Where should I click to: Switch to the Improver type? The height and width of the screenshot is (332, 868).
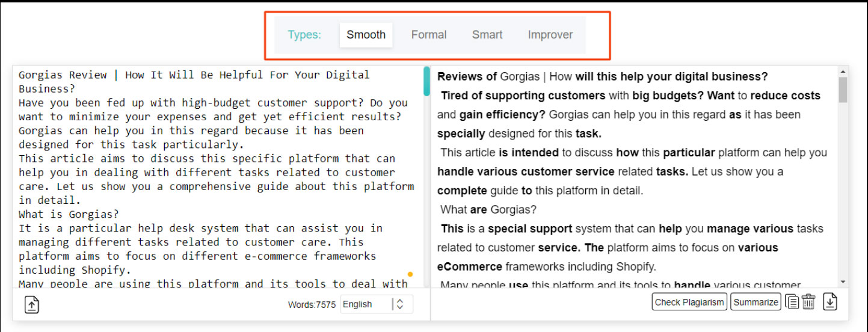pyautogui.click(x=550, y=35)
